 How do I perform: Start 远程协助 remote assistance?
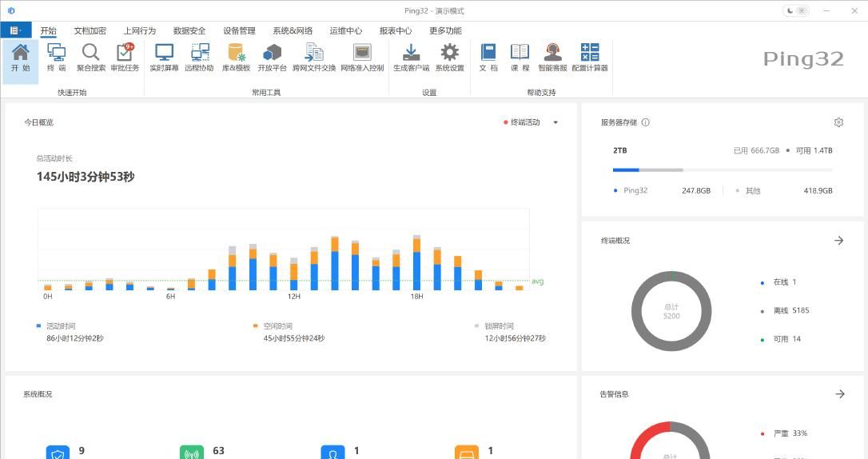[x=199, y=58]
